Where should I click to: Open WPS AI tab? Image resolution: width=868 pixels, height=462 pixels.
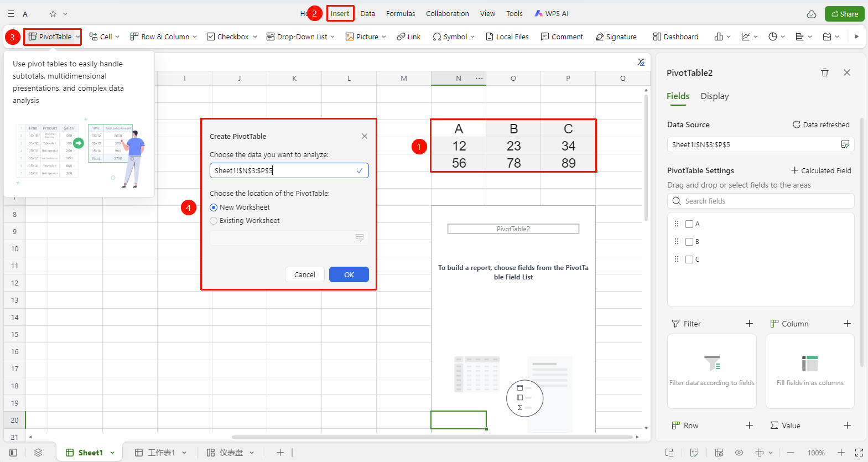(551, 13)
